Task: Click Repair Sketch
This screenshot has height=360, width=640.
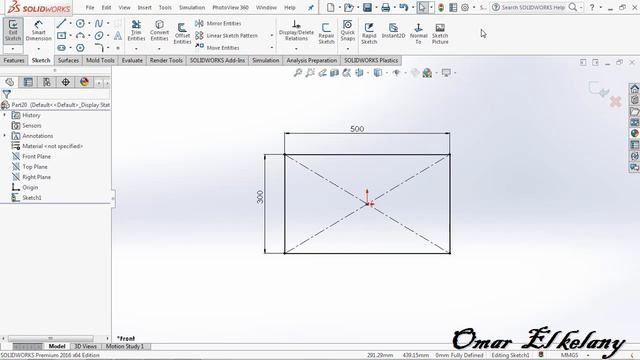Action: tap(326, 33)
